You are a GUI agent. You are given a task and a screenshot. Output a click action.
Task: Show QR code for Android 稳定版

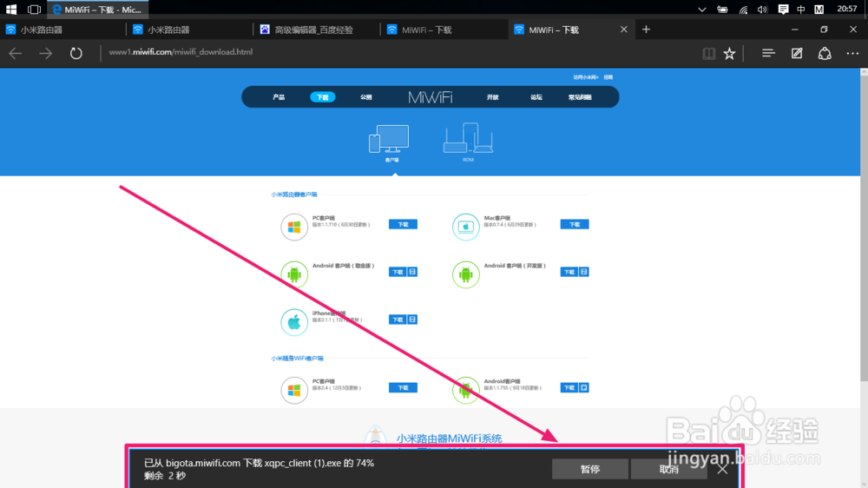(412, 272)
